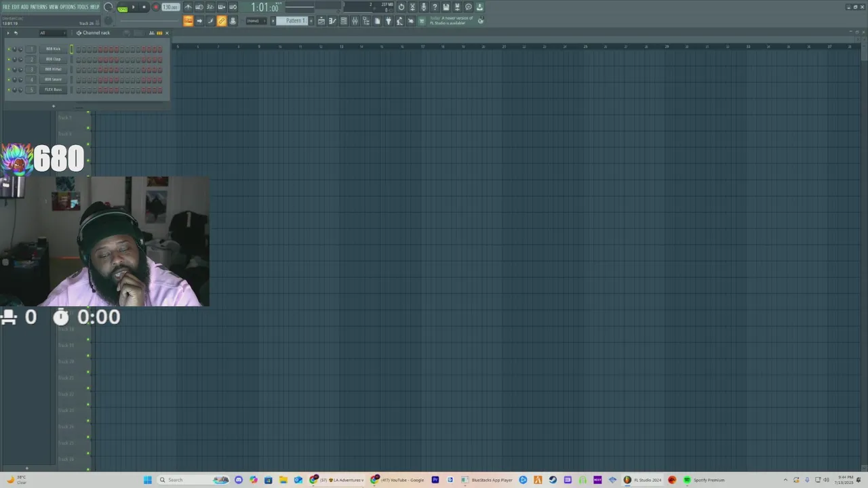Viewport: 868px width, 488px height.
Task: Open the project/file page icon
Action: pyautogui.click(x=377, y=21)
